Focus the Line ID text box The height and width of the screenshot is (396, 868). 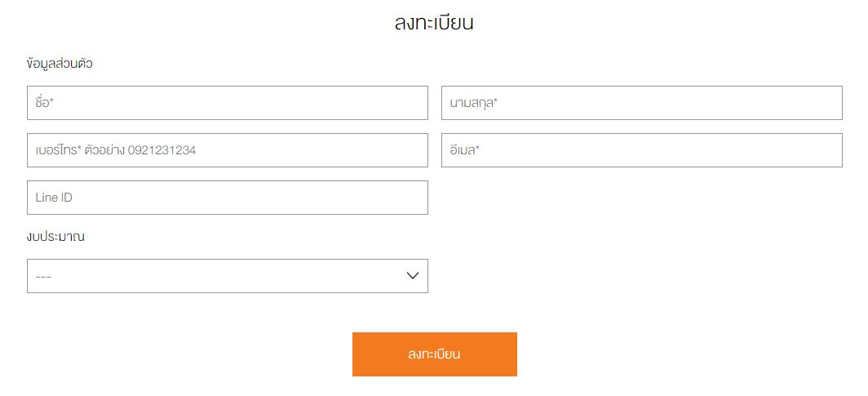227,198
